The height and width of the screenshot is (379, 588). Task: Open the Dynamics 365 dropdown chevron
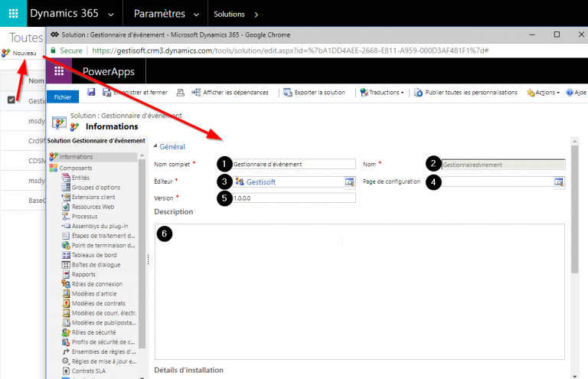click(x=111, y=15)
